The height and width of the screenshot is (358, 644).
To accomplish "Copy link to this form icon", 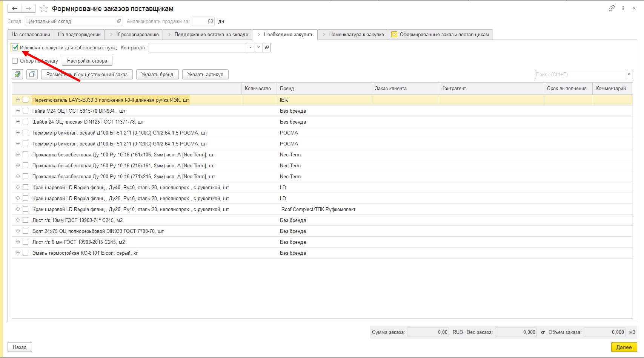I will click(612, 8).
